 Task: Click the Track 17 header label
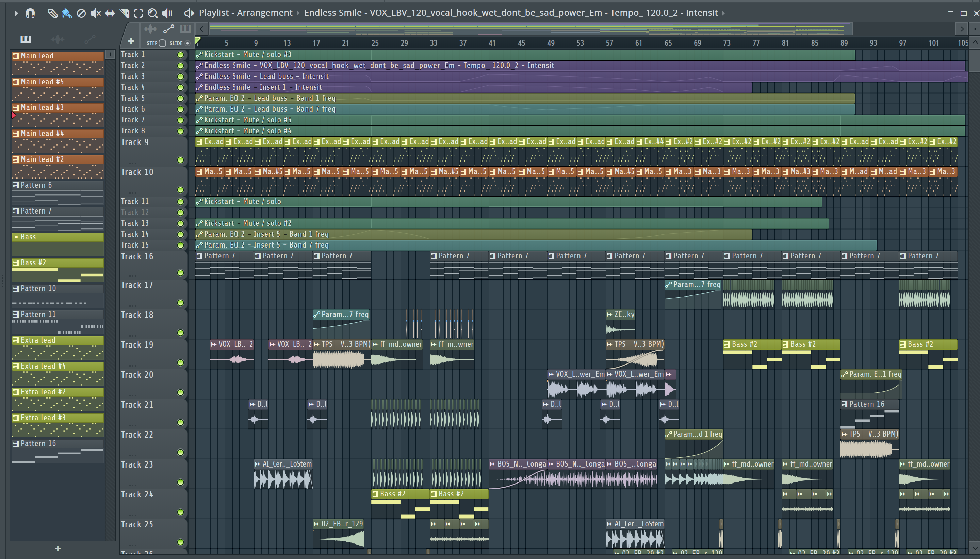137,285
